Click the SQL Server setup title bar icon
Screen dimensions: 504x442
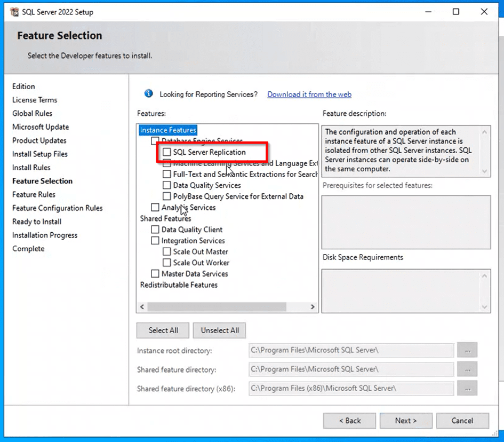tap(14, 12)
